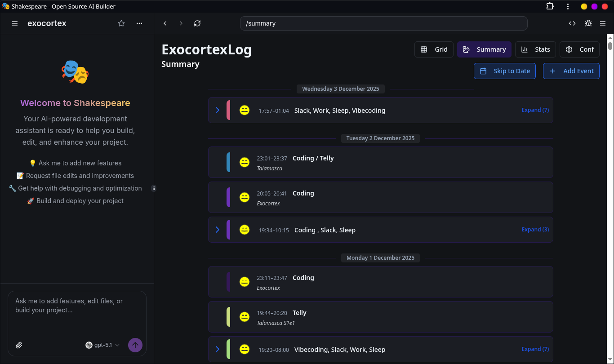Click Expand (7) link on Wednesday entry
The width and height of the screenshot is (614, 364).
click(x=535, y=110)
